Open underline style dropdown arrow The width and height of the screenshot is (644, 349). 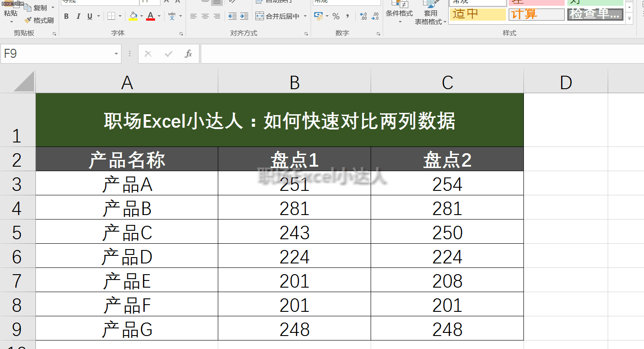tap(99, 17)
